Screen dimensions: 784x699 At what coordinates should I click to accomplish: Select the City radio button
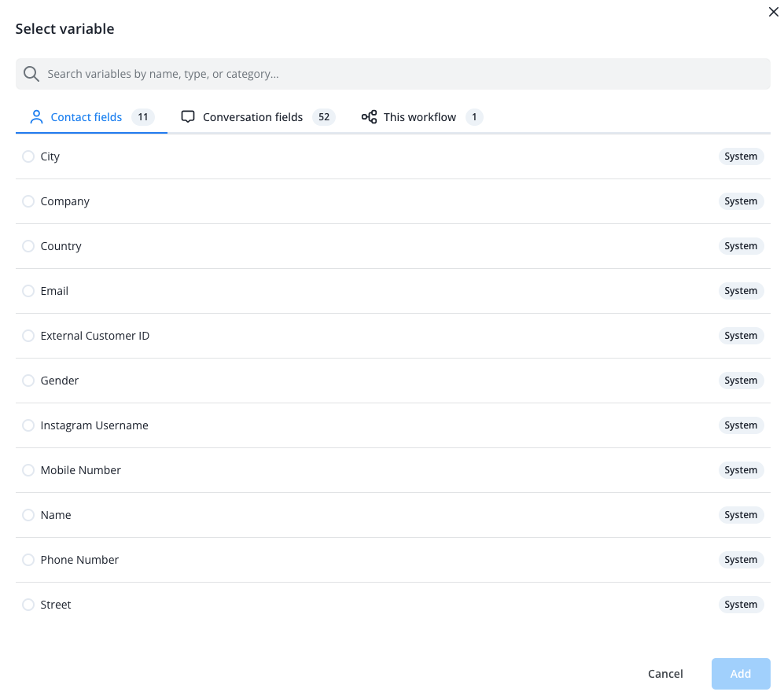pos(28,156)
